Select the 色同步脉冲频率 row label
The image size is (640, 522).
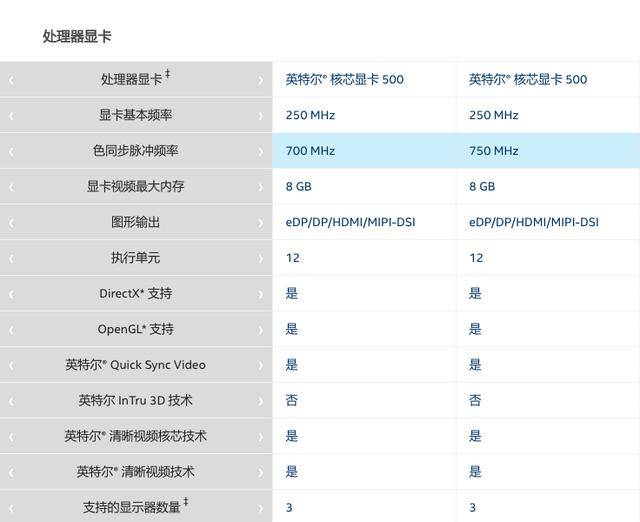point(136,151)
